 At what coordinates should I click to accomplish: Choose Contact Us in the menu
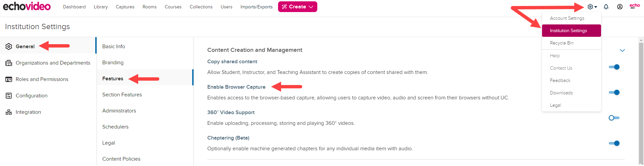coord(572,68)
